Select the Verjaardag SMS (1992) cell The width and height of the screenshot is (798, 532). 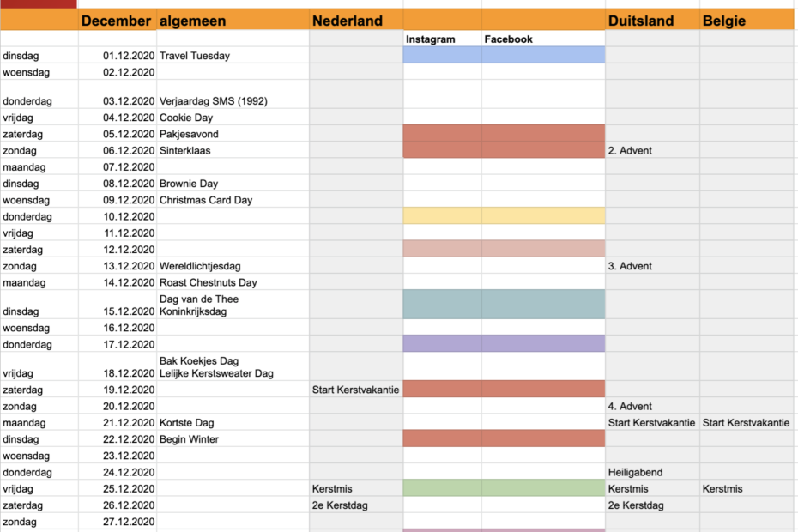point(233,94)
